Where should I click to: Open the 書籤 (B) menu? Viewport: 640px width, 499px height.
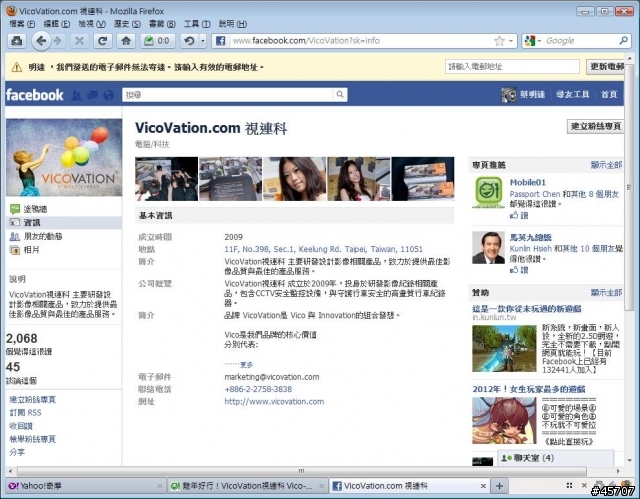(162, 24)
